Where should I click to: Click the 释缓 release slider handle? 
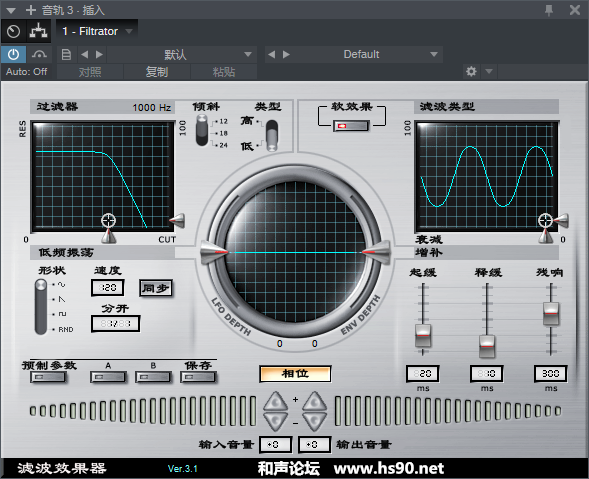(x=487, y=346)
